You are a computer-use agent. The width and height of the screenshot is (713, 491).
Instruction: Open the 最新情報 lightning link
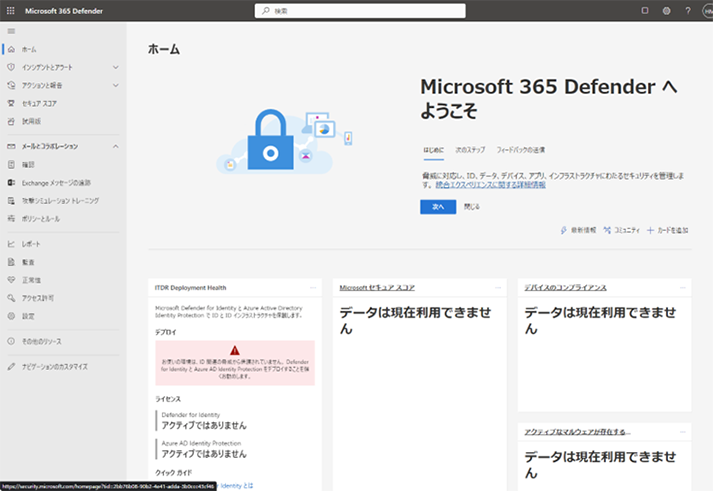578,230
